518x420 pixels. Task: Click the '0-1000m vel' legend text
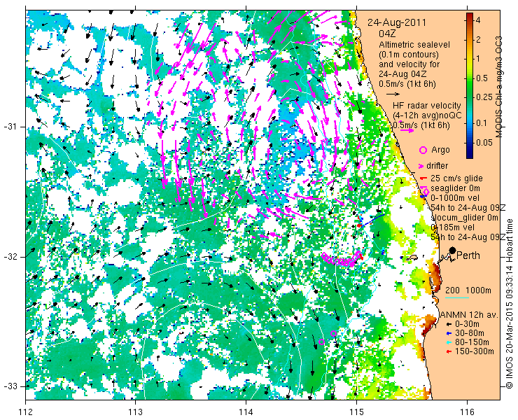click(455, 198)
